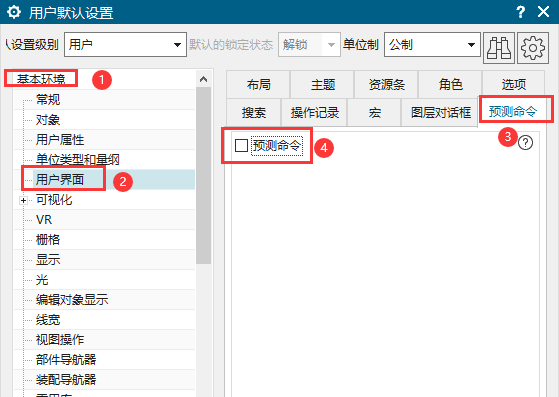The image size is (559, 397).
Task: Switch to the 搜索 tab
Action: coord(254,113)
